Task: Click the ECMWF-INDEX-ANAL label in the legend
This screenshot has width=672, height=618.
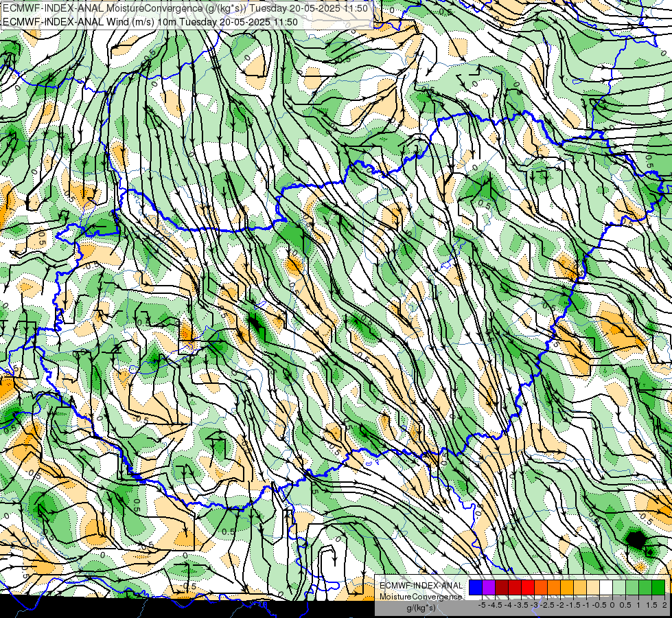Action: (421, 586)
